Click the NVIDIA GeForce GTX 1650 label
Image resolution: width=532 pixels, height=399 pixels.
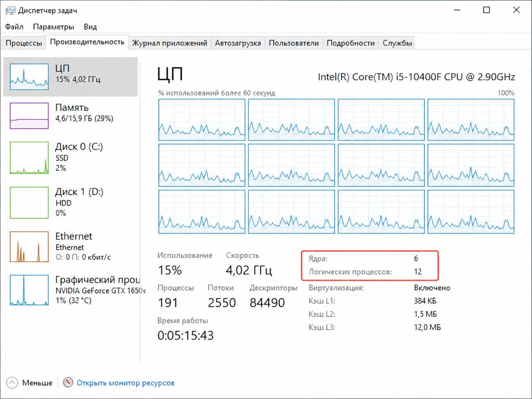100,291
